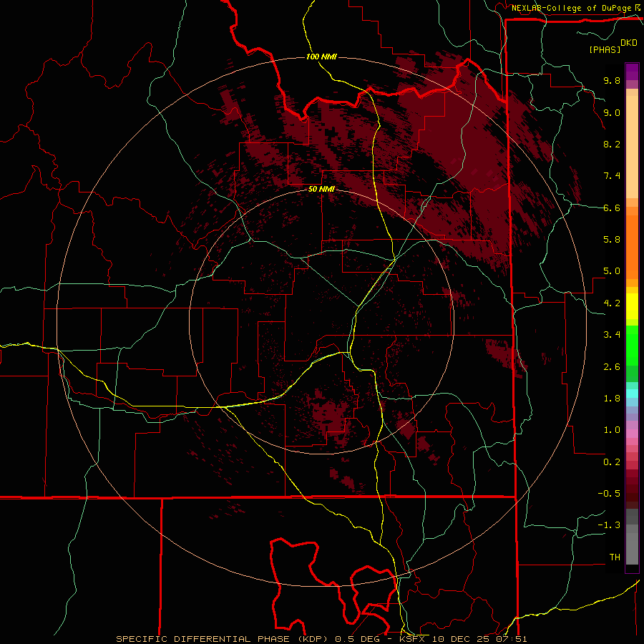
Task: Click the 0.2 scale value
Action: [x=612, y=462]
